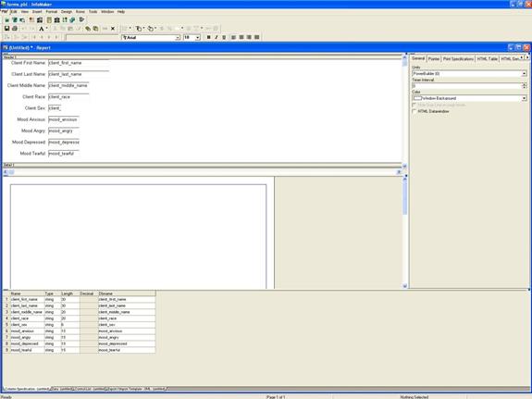Image resolution: width=532 pixels, height=399 pixels.
Task: Click the 'Client Sex:' label
Action: click(x=35, y=108)
